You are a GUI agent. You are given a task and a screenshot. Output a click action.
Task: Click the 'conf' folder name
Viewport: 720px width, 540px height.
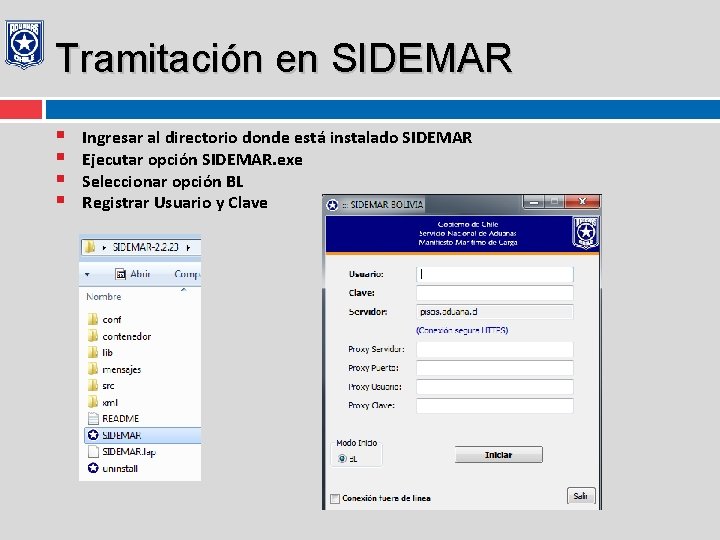coord(112,320)
